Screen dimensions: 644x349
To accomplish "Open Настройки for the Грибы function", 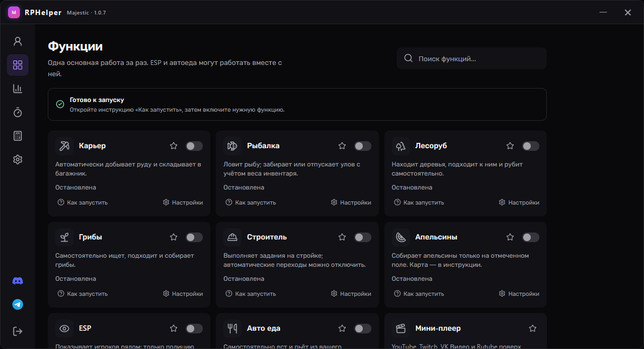I will tap(183, 294).
